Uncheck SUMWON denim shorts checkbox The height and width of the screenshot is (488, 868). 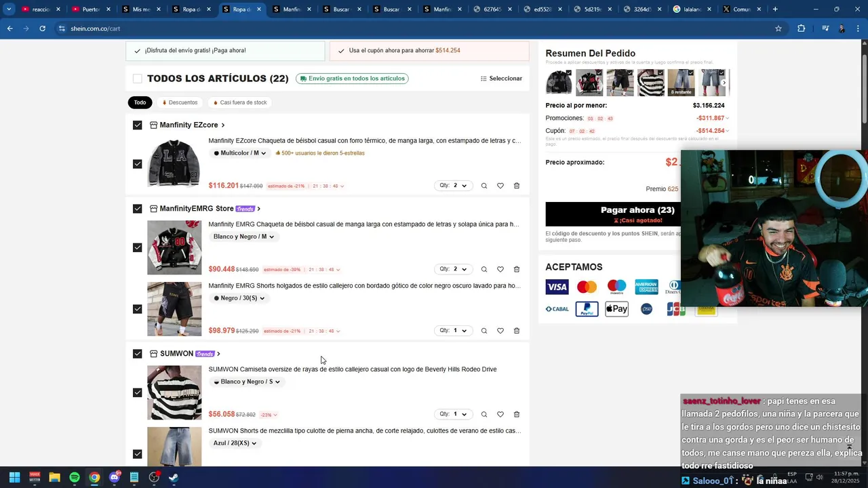point(138,454)
